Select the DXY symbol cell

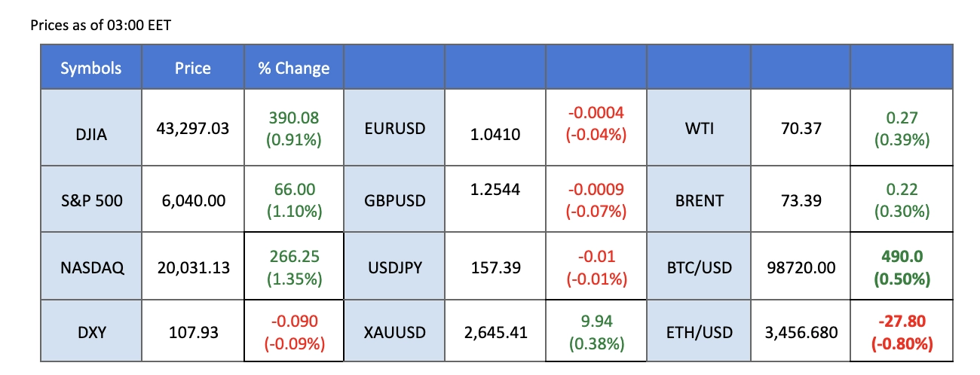(x=90, y=331)
